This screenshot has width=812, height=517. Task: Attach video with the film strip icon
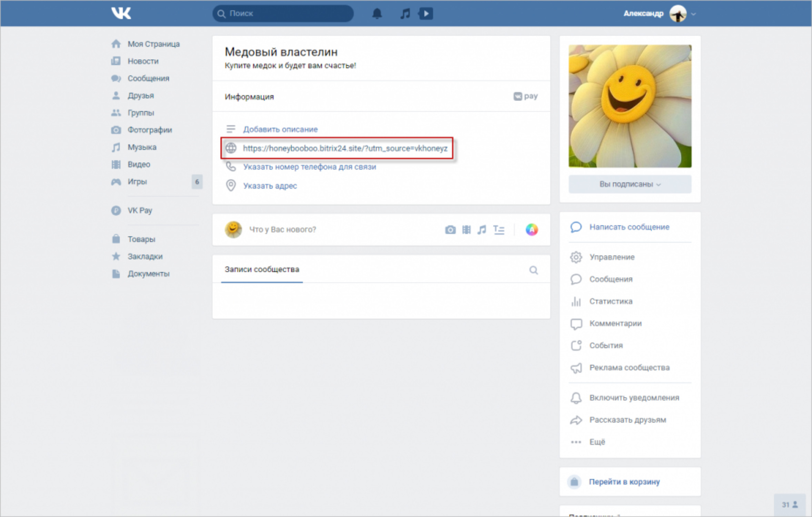(x=466, y=230)
